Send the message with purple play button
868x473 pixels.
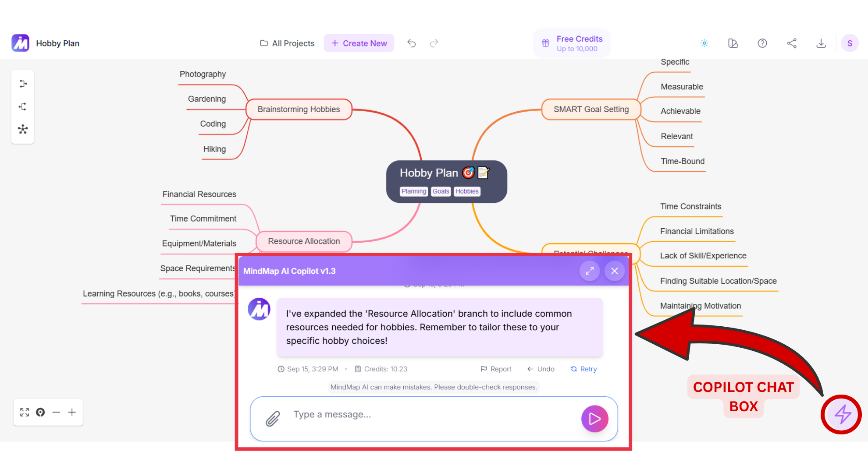pyautogui.click(x=594, y=419)
